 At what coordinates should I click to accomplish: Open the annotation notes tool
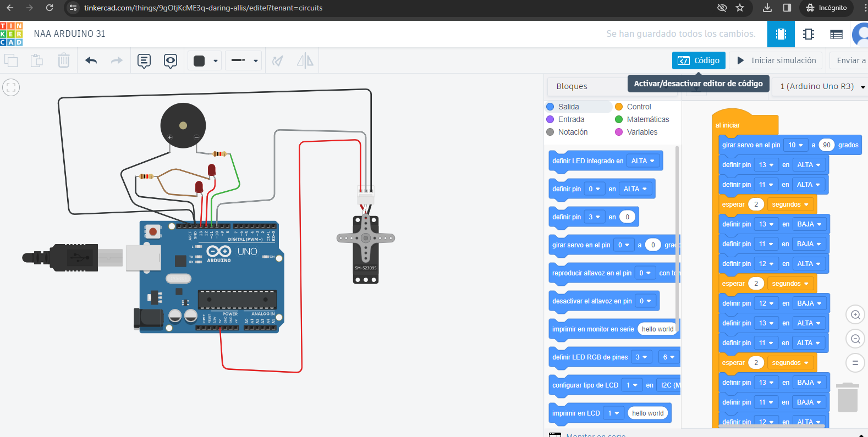tap(144, 60)
